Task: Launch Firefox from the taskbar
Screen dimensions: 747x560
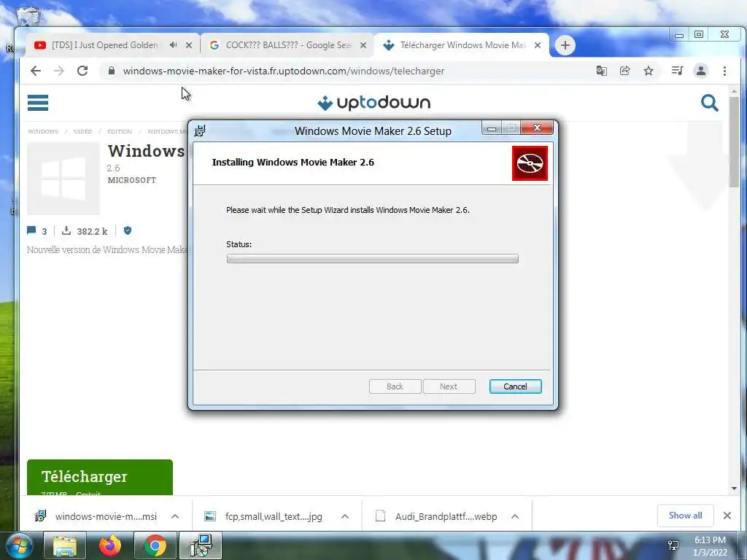Action: click(110, 545)
